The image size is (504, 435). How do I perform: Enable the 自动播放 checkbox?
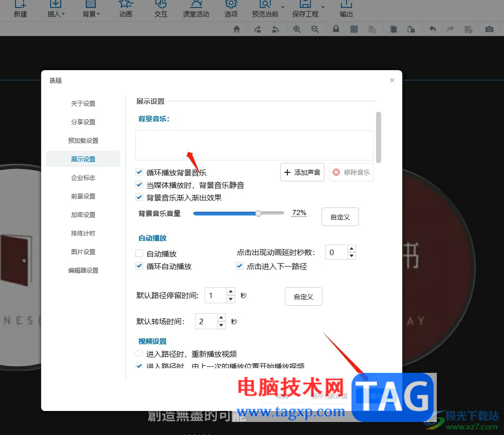[x=139, y=254]
